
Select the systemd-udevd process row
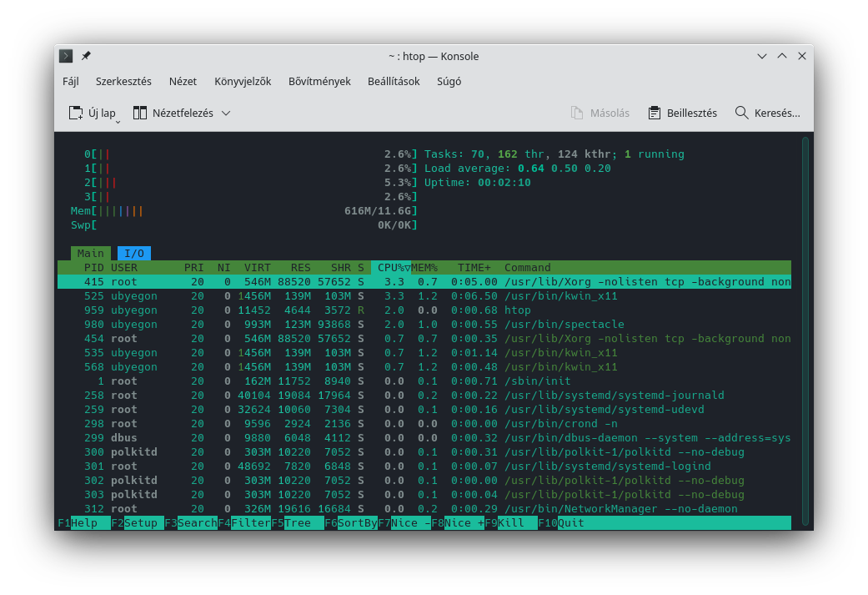(424, 410)
